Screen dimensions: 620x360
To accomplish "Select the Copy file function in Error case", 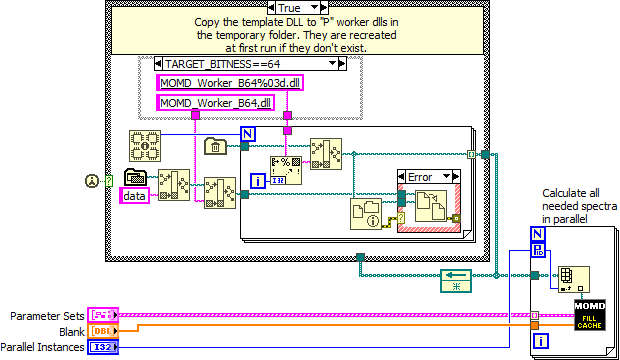I will [431, 206].
